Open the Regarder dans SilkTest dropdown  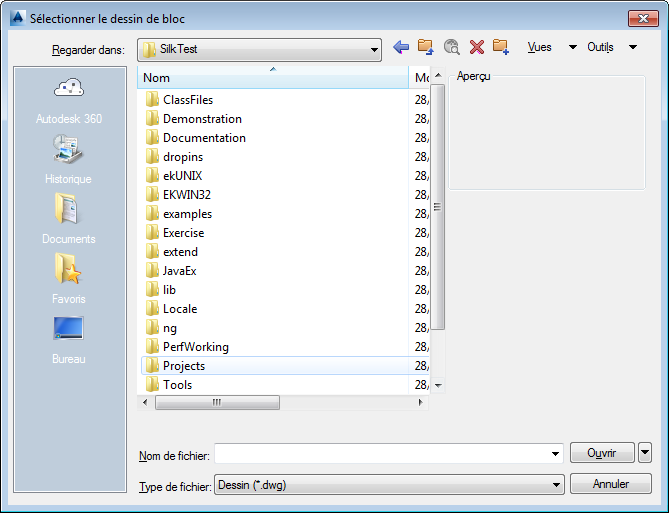coord(259,50)
